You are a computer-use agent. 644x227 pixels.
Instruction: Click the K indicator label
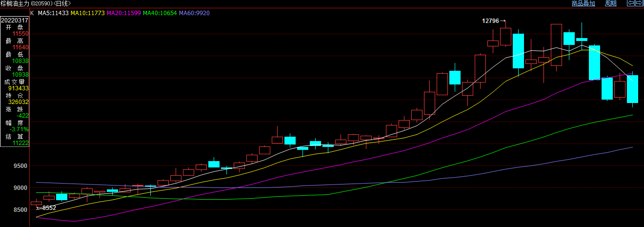(x=32, y=12)
